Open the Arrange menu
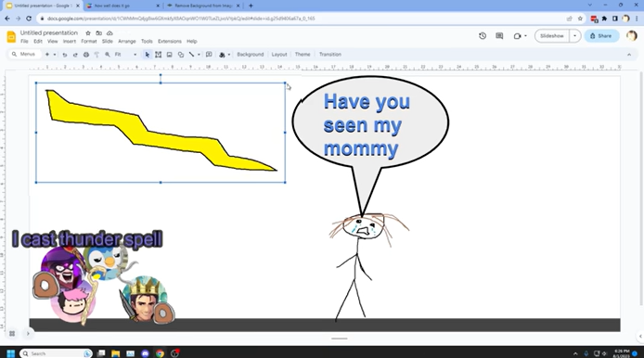644x358 pixels. [x=127, y=41]
